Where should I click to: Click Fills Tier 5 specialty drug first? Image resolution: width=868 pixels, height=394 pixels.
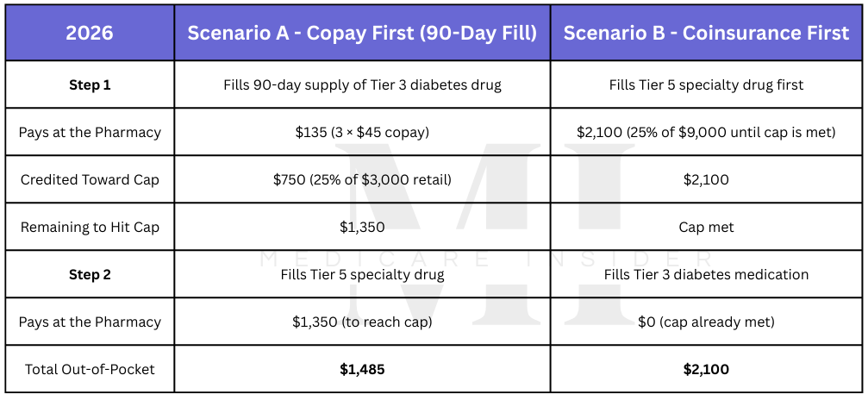(x=706, y=85)
